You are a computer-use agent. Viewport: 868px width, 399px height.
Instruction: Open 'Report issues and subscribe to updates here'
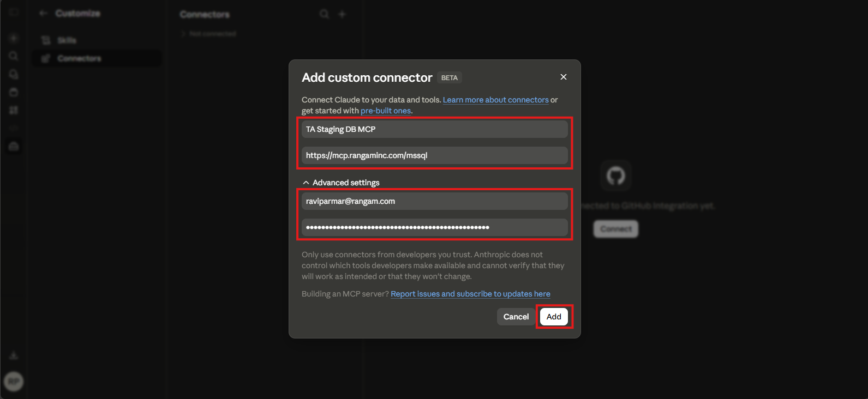coord(470,294)
